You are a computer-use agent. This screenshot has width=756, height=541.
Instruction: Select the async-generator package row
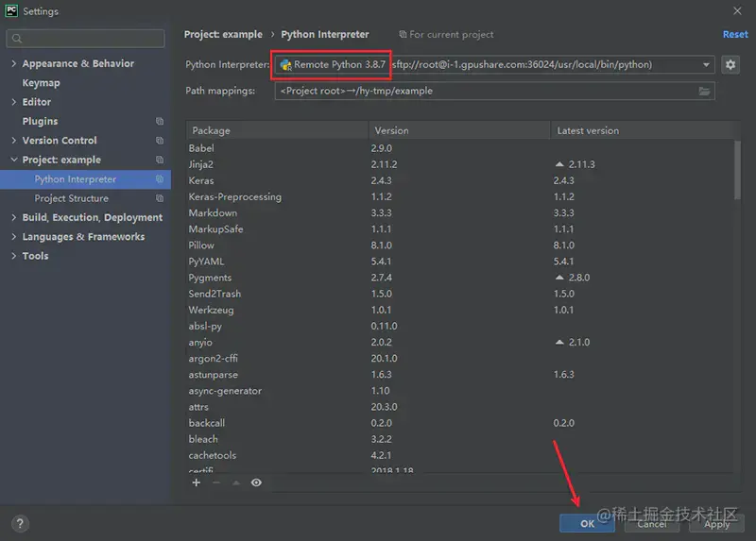(x=460, y=391)
